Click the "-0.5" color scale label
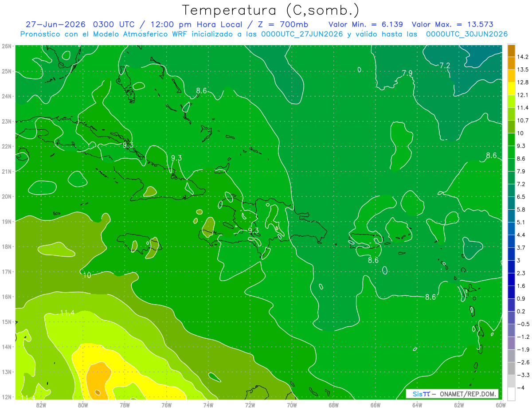Screen dimensions: 532x411 click(x=523, y=324)
